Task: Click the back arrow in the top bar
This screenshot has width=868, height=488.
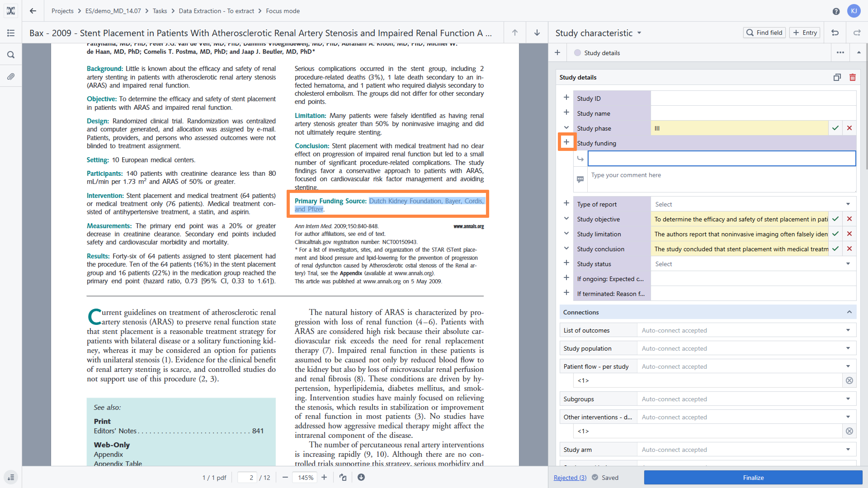Action: 33,11
